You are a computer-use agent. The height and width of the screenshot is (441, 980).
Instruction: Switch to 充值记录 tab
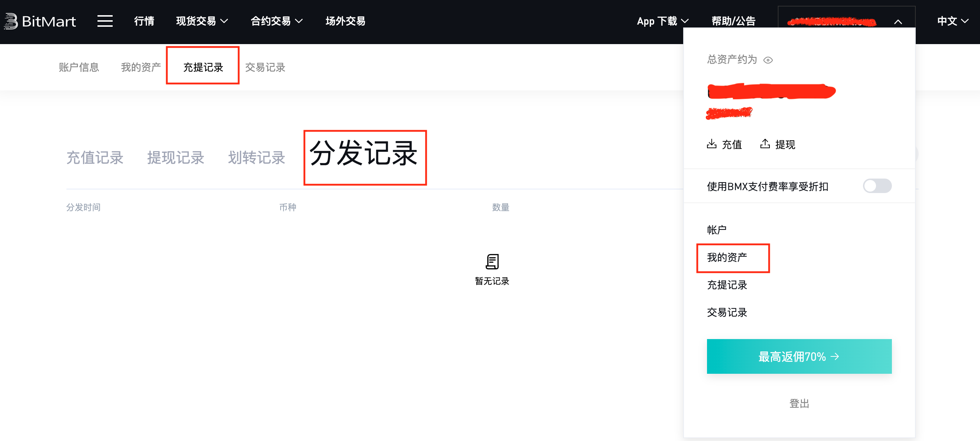click(x=95, y=158)
